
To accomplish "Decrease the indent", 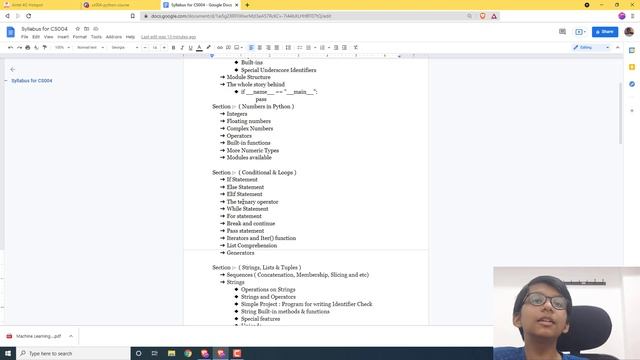I will (336, 48).
